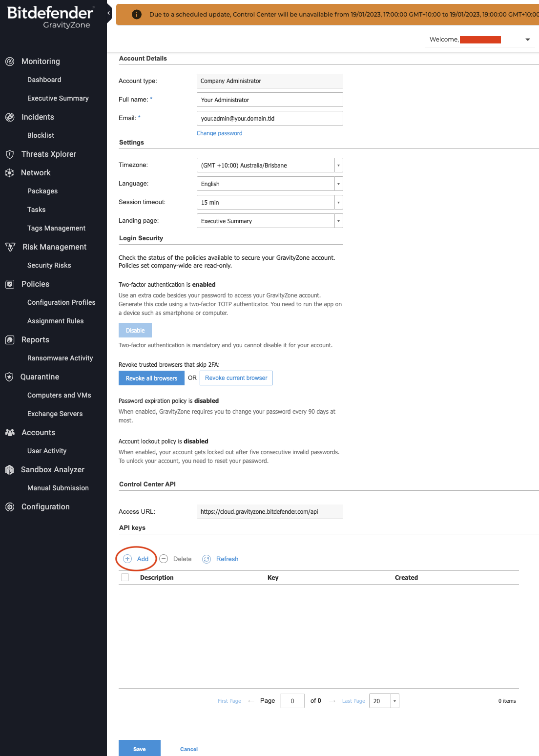Click the Risk Management icon
Image resolution: width=539 pixels, height=756 pixels.
click(11, 247)
